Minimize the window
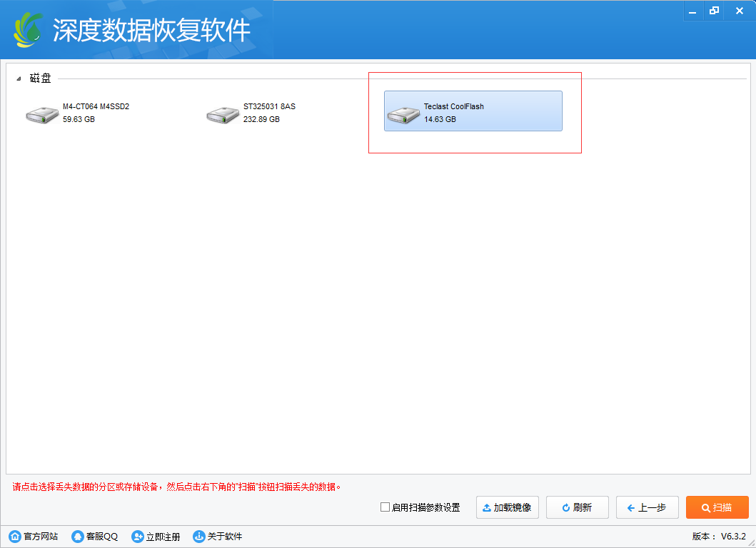Screen dimensions: 756x548 point(693,11)
